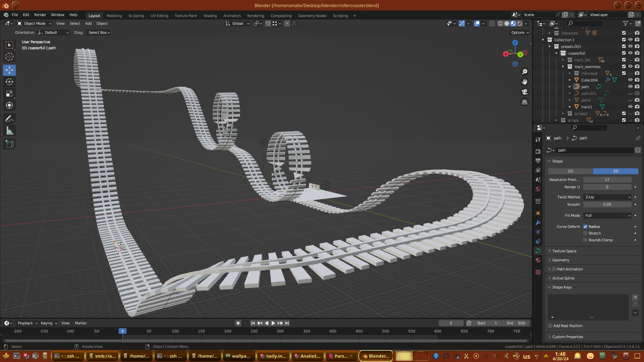Disable Radius curve deform checkbox
Viewport: 644px width, 362px height.
tap(585, 227)
